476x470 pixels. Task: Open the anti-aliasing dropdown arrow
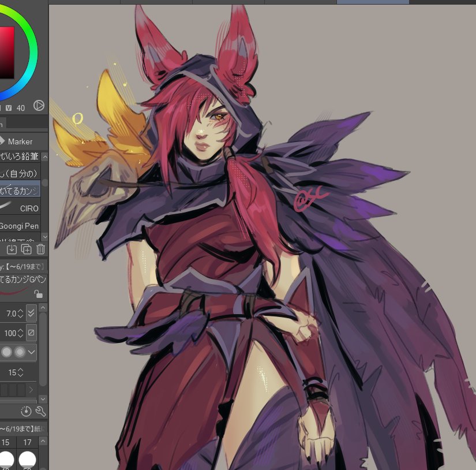click(x=31, y=352)
